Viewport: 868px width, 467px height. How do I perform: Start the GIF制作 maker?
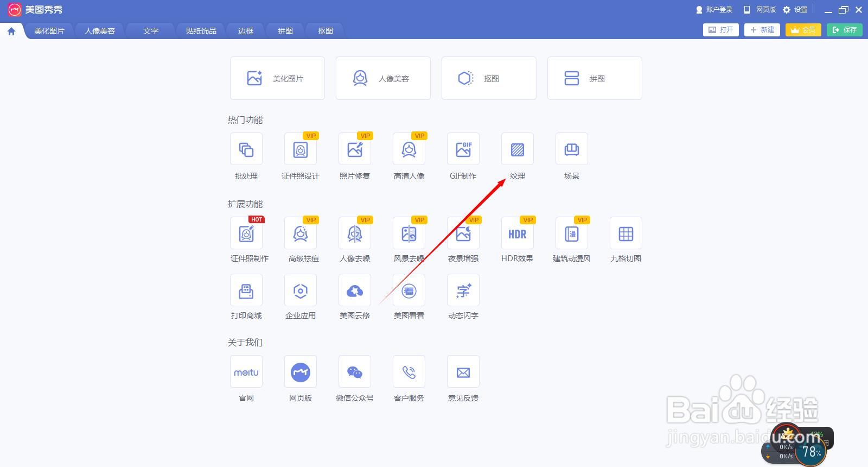[x=463, y=149]
